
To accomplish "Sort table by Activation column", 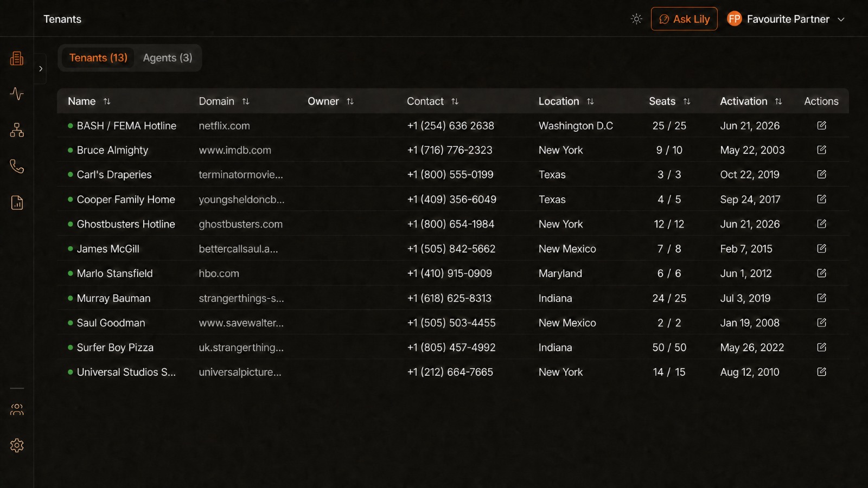I will point(778,101).
